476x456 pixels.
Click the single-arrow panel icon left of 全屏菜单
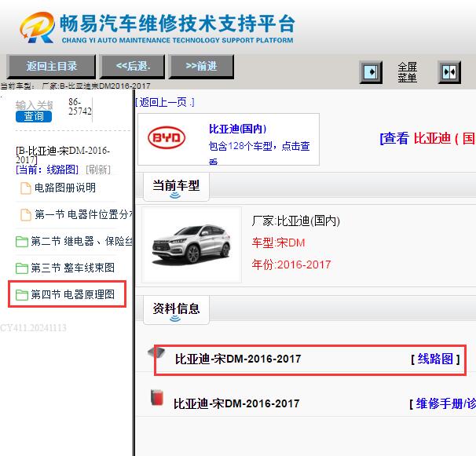pos(371,72)
